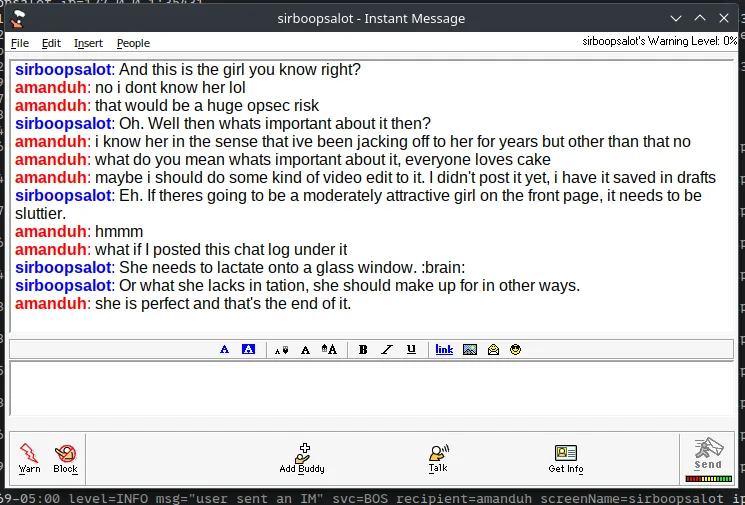Open the Edit menu
Viewport: 745px width, 505px height.
51,43
